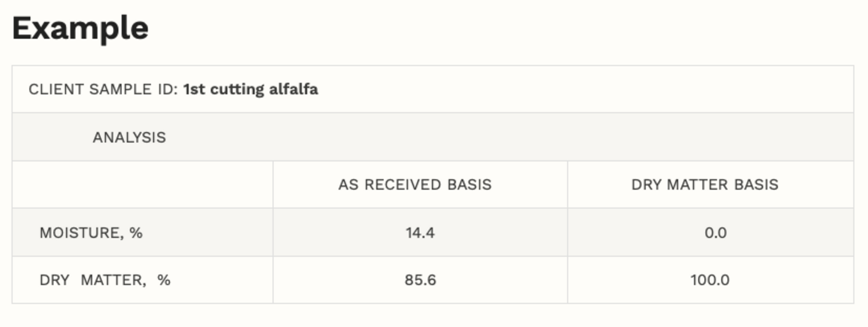Click the dry matter value 100.0

coord(710,280)
